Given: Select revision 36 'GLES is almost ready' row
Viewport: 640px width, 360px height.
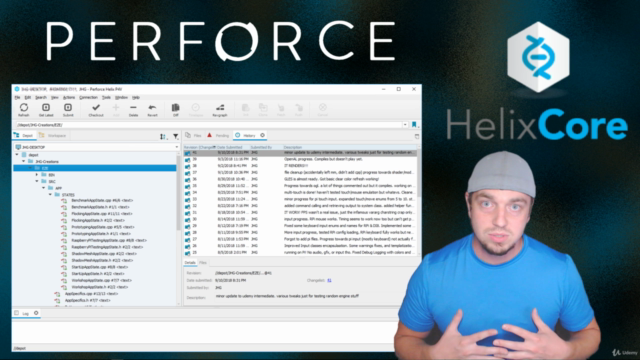Looking at the screenshot, I should coord(300,179).
